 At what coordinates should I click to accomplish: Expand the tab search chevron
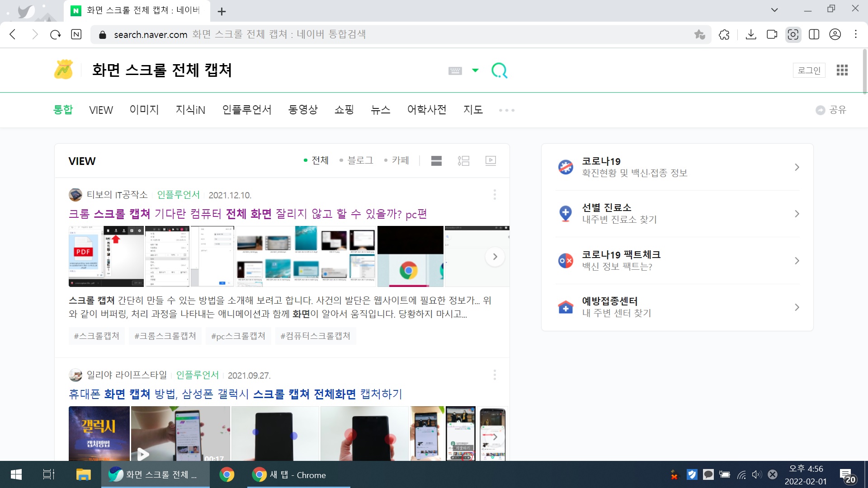pos(774,9)
